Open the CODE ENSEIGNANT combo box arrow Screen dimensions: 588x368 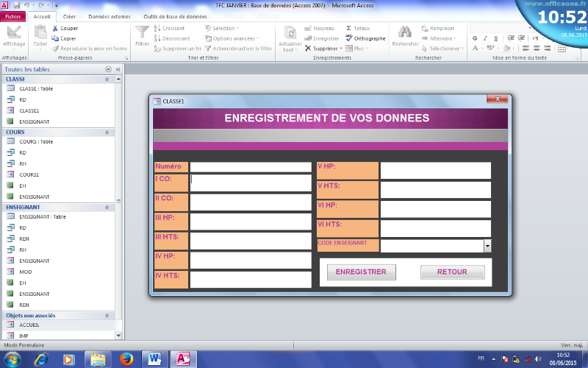tap(487, 246)
